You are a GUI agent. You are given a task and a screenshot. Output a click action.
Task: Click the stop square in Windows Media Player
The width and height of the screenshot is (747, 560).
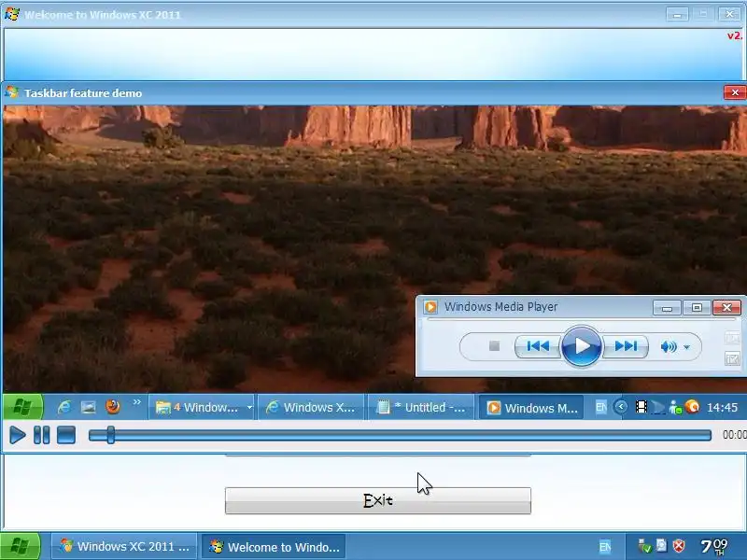494,345
